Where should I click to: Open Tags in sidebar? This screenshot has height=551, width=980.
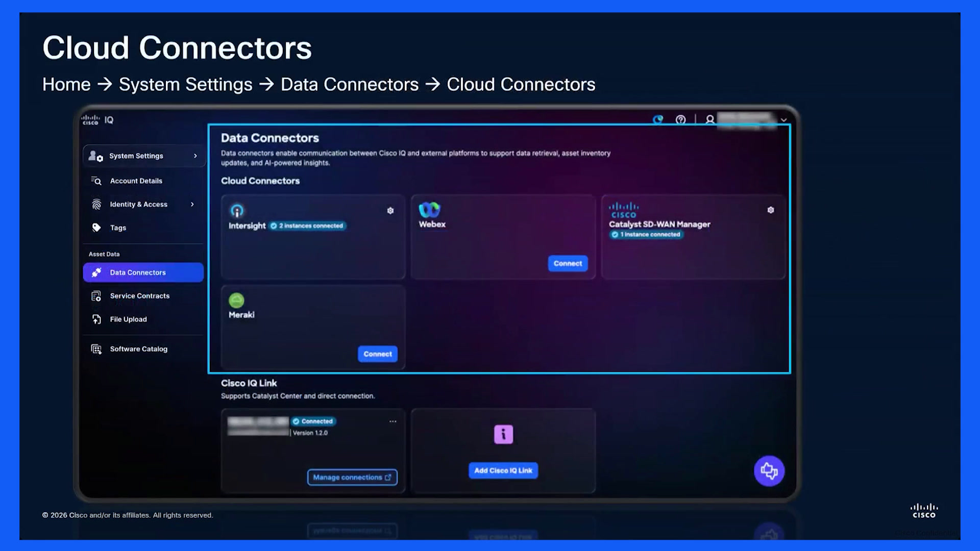pos(118,228)
